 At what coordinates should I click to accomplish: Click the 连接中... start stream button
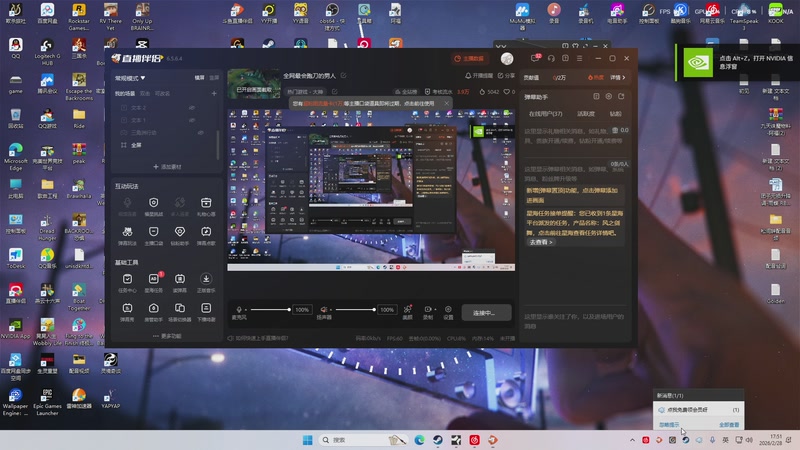[x=486, y=313]
